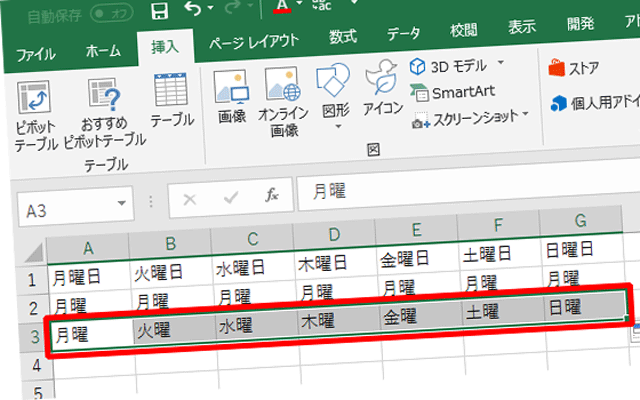
Task: Click the Save icon in quick access toolbar
Action: coord(160,11)
